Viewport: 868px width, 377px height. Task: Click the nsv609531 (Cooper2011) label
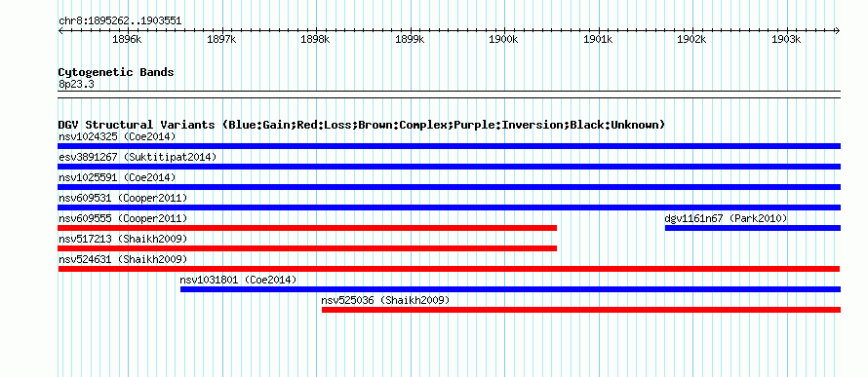click(123, 198)
